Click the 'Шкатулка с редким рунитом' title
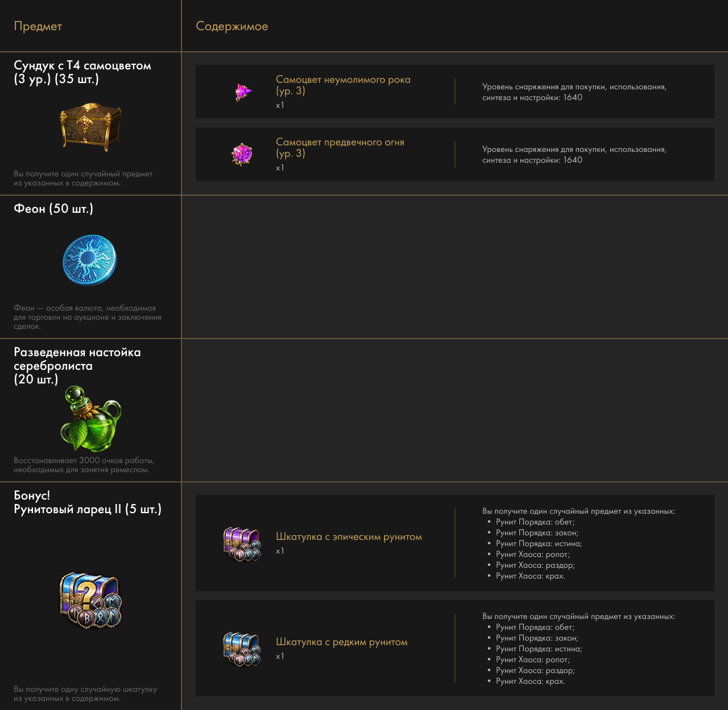Image resolution: width=728 pixels, height=710 pixels. 341,642
